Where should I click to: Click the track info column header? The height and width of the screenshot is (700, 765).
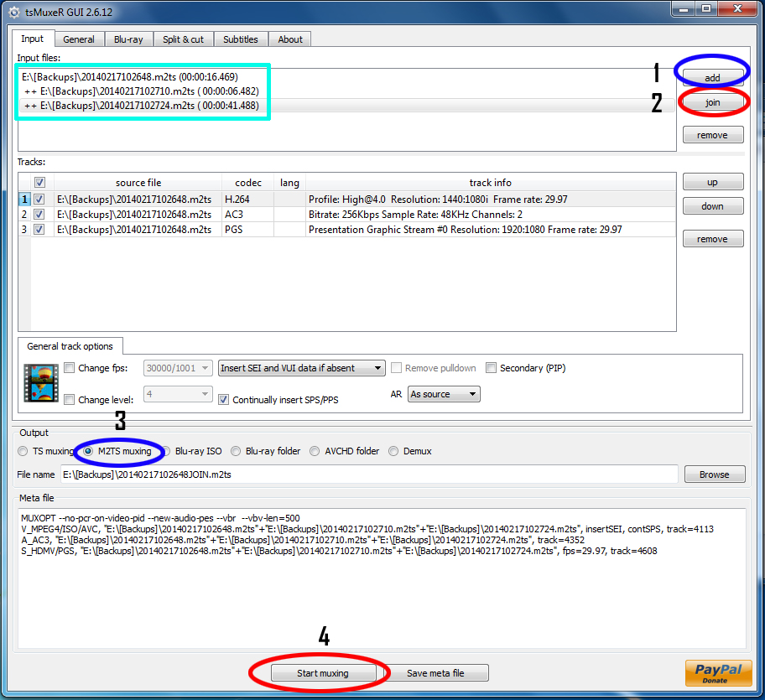point(491,183)
